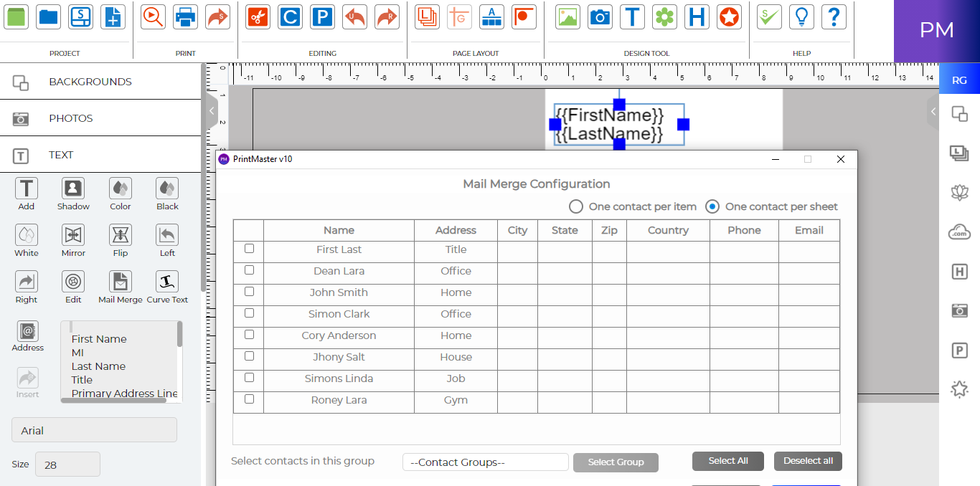Click the printer icon
Image resolution: width=980 pixels, height=486 pixels.
[x=185, y=16]
